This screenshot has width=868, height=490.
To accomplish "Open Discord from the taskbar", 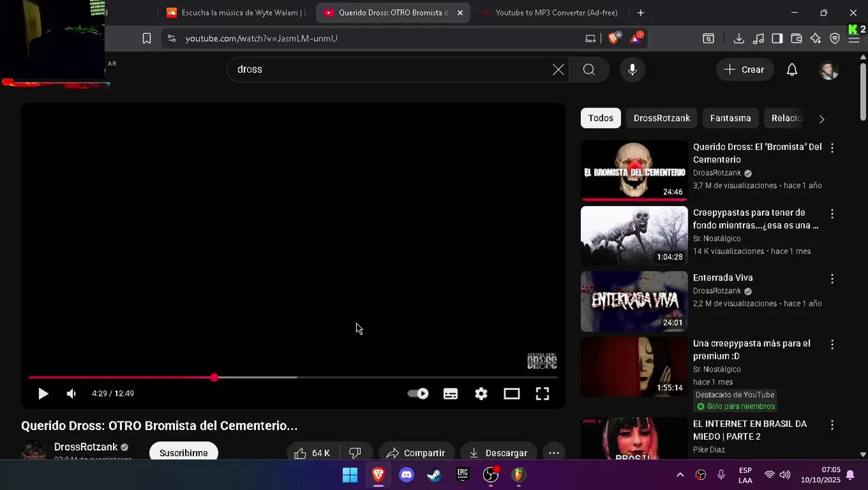I will pyautogui.click(x=406, y=474).
